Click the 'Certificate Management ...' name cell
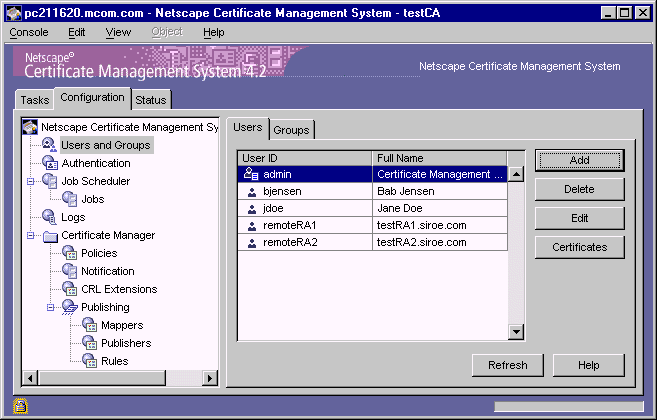This screenshot has width=657, height=420. pos(440,174)
